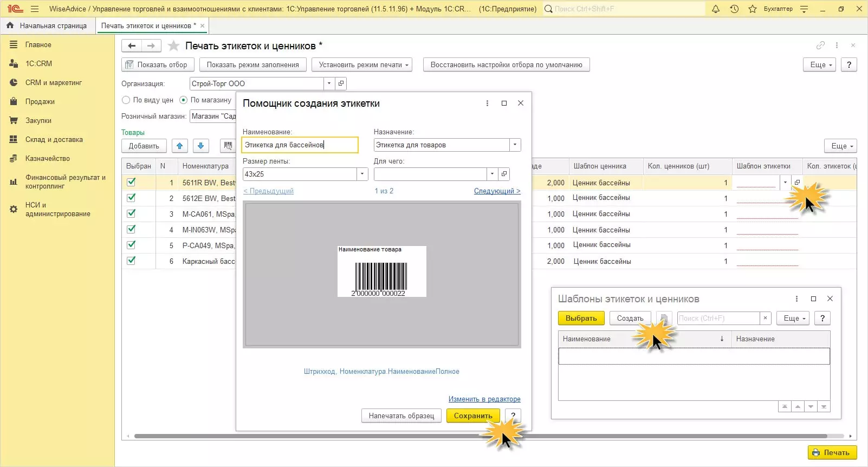Click the barcode scan icon

tap(228, 146)
